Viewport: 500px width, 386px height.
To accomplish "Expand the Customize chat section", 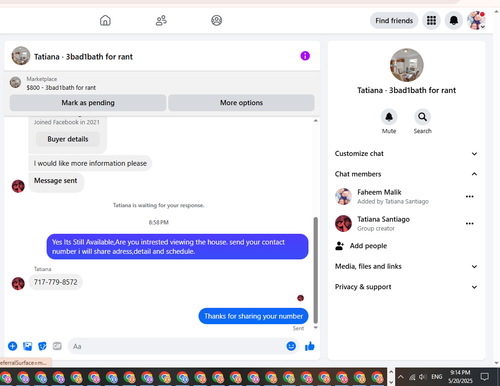I will (406, 154).
